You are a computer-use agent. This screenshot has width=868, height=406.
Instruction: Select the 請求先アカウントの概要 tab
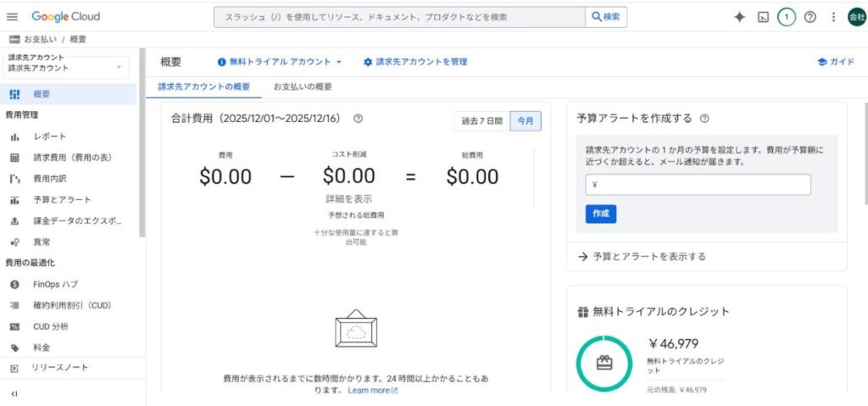204,86
